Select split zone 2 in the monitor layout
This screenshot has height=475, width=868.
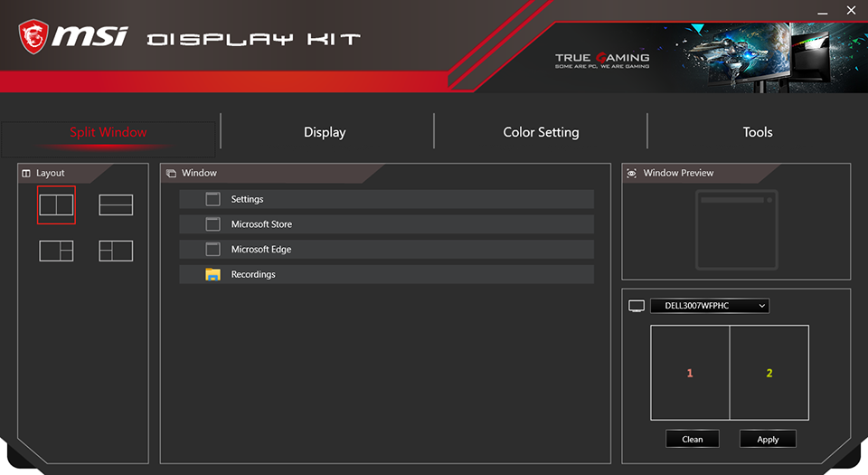769,373
